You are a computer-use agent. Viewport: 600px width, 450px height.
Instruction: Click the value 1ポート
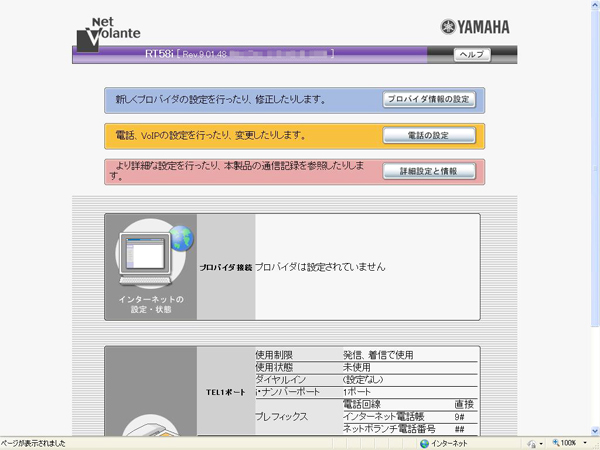tap(357, 392)
